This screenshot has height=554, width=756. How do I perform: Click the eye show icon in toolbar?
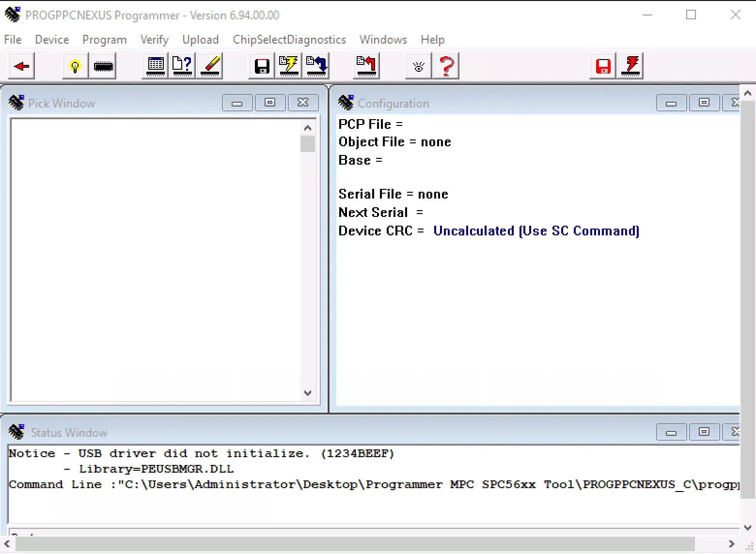click(419, 66)
